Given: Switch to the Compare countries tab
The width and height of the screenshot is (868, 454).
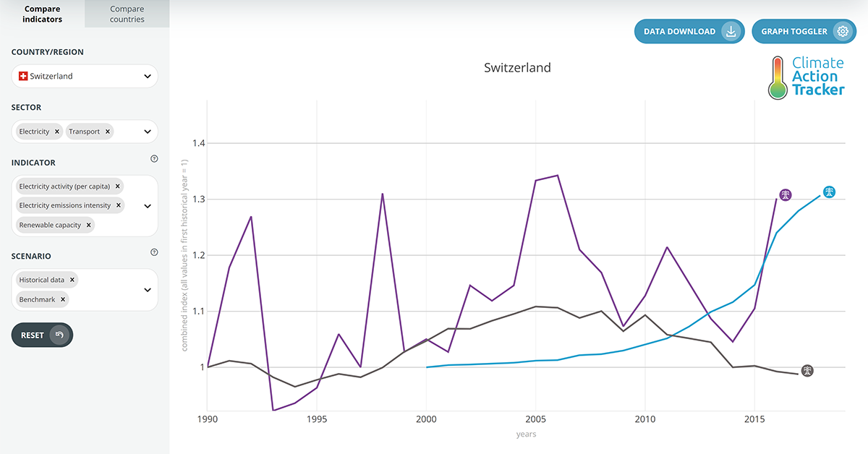Looking at the screenshot, I should tap(127, 14).
